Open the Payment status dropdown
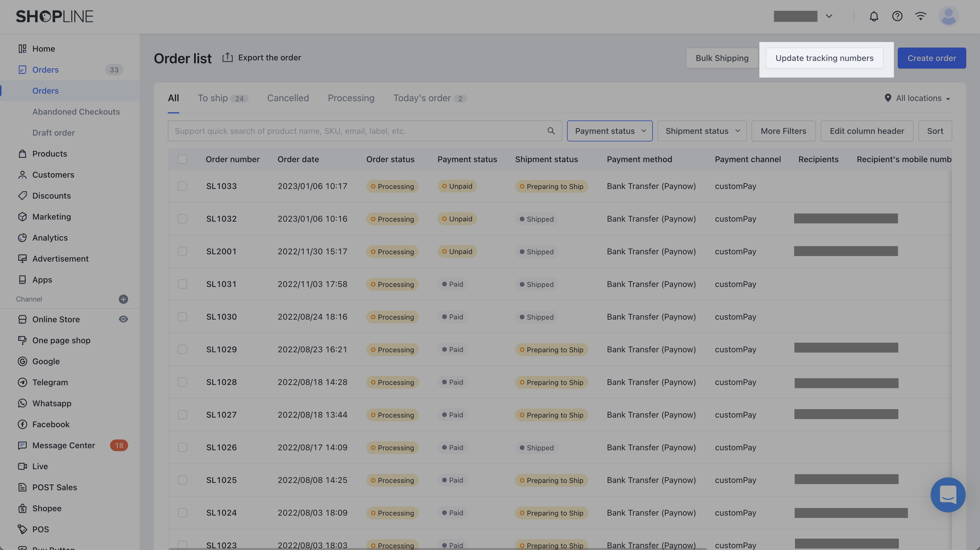Screen dimensions: 980x550 pyautogui.click(x=609, y=131)
